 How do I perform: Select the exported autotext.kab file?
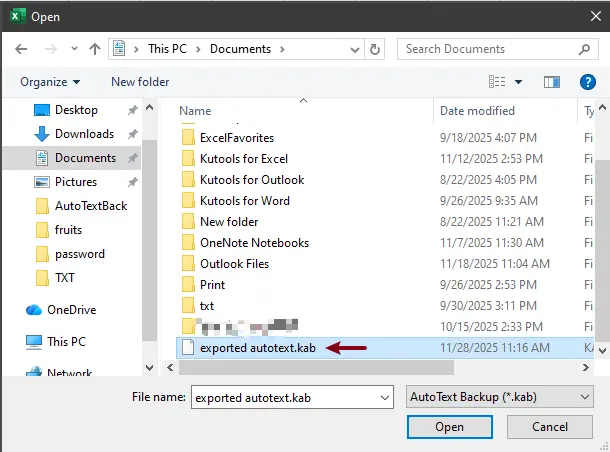click(257, 347)
